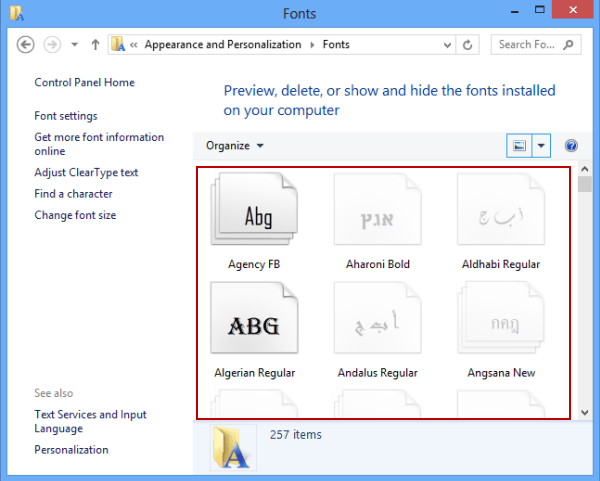Click the Fonts breadcrumb in address bar
Screen dimensions: 600x481
coord(336,44)
